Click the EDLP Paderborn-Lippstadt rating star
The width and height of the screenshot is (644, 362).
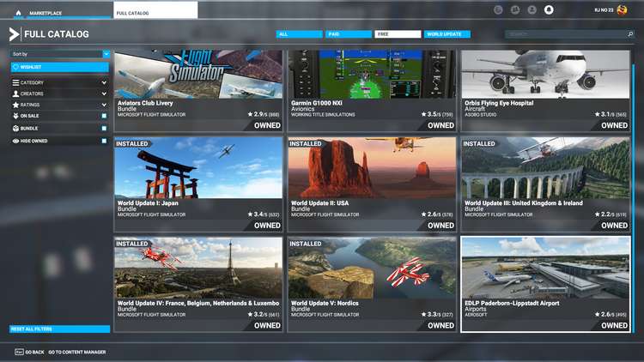pos(598,314)
